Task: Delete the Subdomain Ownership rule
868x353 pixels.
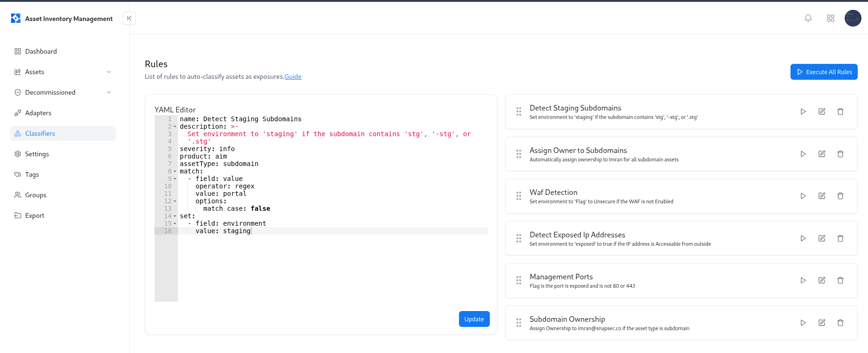Action: (840, 323)
